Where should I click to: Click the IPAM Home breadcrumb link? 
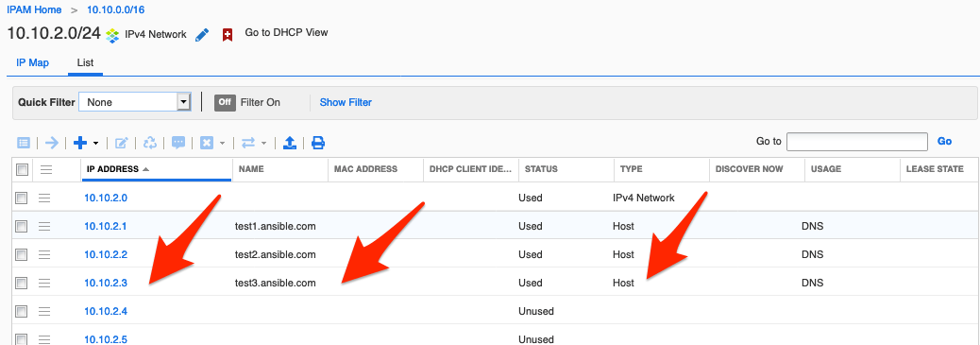34,10
